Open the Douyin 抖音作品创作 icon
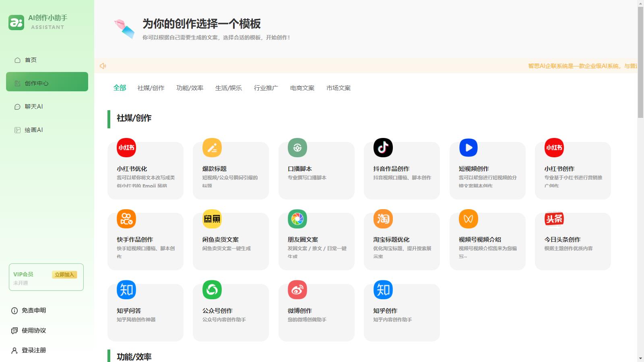Viewport: 644px width, 362px height. pos(383,148)
